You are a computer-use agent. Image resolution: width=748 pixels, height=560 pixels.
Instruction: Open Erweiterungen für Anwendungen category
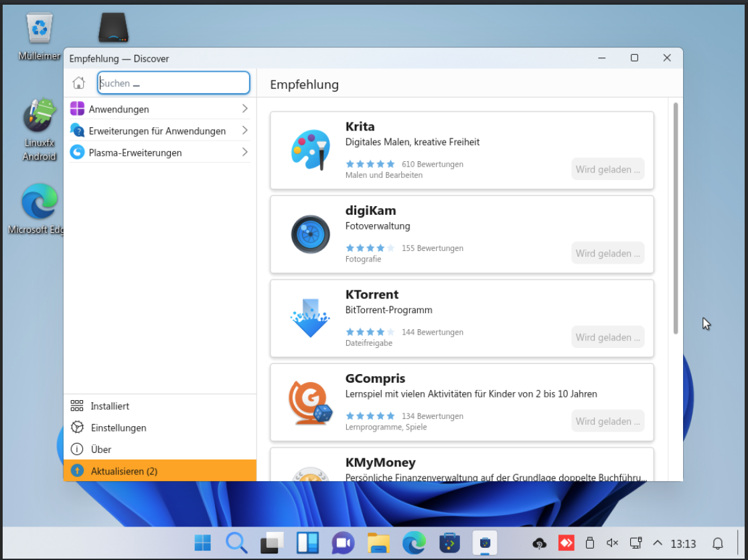(160, 130)
